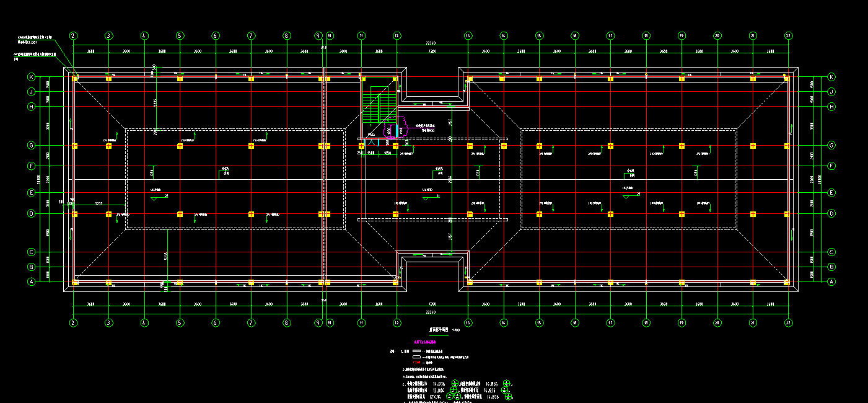Select the magenta note heading under the title
868x403 pixels.
pyautogui.click(x=426, y=342)
